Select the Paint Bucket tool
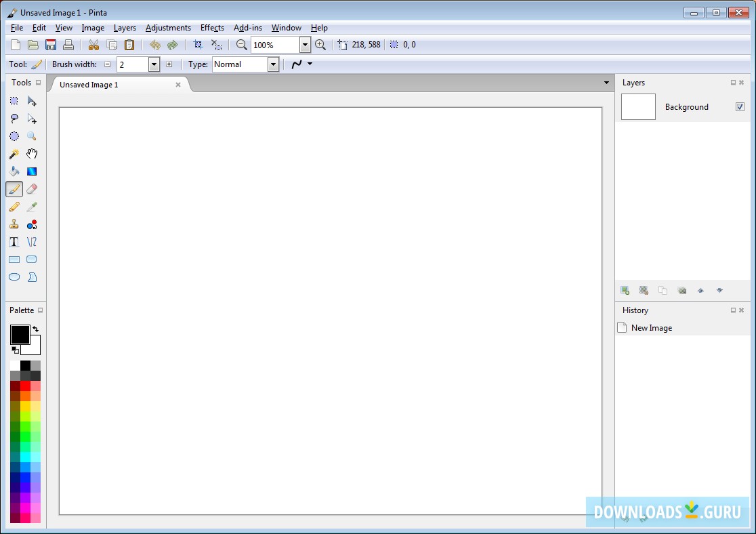The image size is (756, 534). point(14,171)
